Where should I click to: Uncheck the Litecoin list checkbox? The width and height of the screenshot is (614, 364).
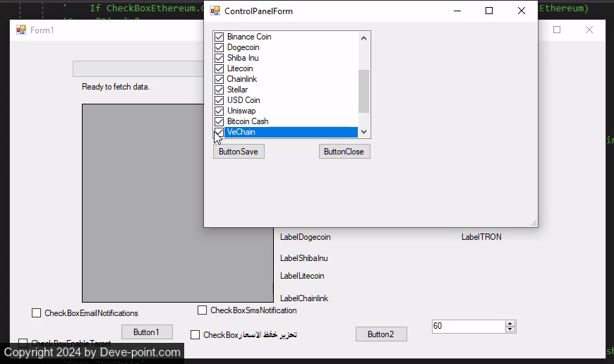point(219,68)
